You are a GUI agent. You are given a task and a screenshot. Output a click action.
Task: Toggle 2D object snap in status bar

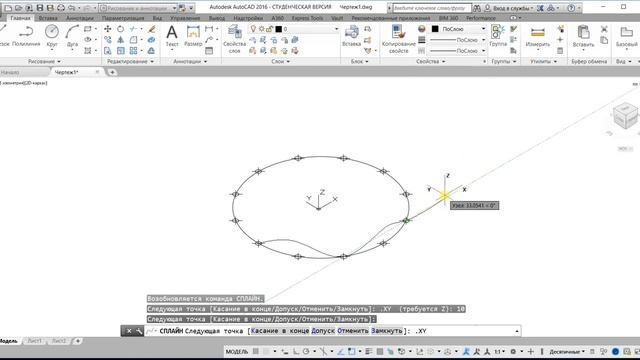tap(351, 351)
